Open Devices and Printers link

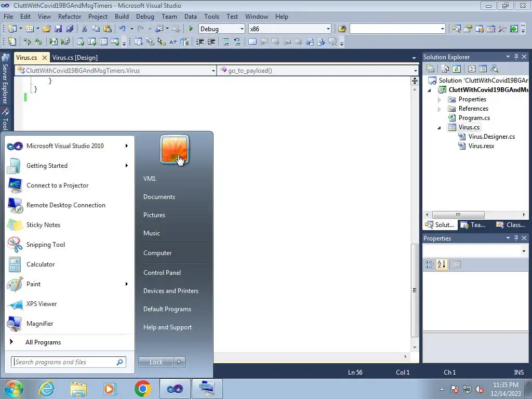point(170,291)
